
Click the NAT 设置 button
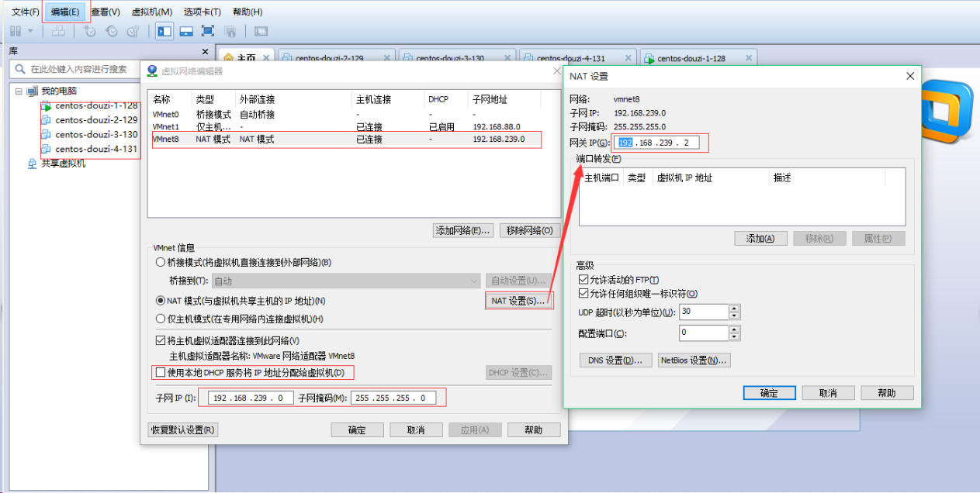coord(518,300)
